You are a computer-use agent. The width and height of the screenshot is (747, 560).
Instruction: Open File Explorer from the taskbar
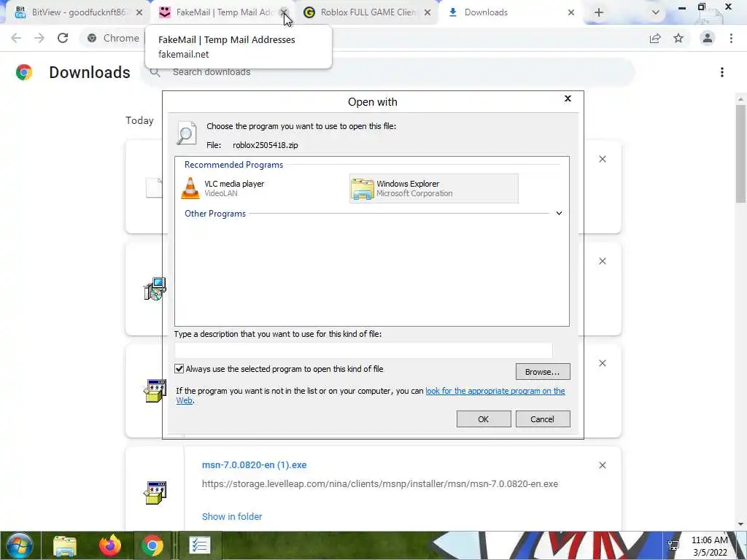65,546
